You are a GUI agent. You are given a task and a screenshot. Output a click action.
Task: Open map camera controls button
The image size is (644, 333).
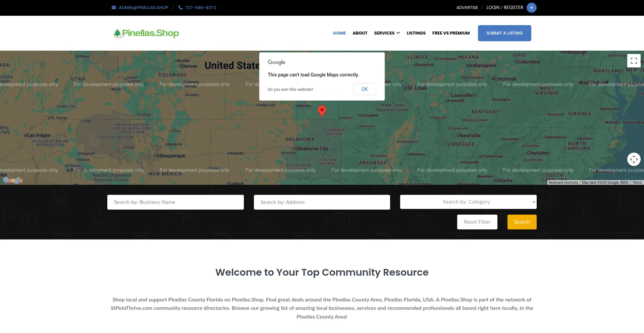[x=634, y=159]
